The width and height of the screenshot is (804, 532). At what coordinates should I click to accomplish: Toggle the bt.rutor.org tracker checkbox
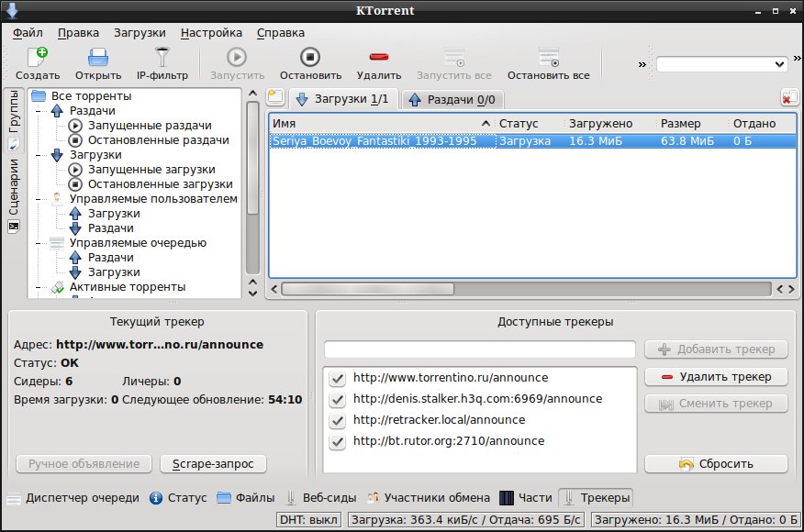pyautogui.click(x=338, y=441)
